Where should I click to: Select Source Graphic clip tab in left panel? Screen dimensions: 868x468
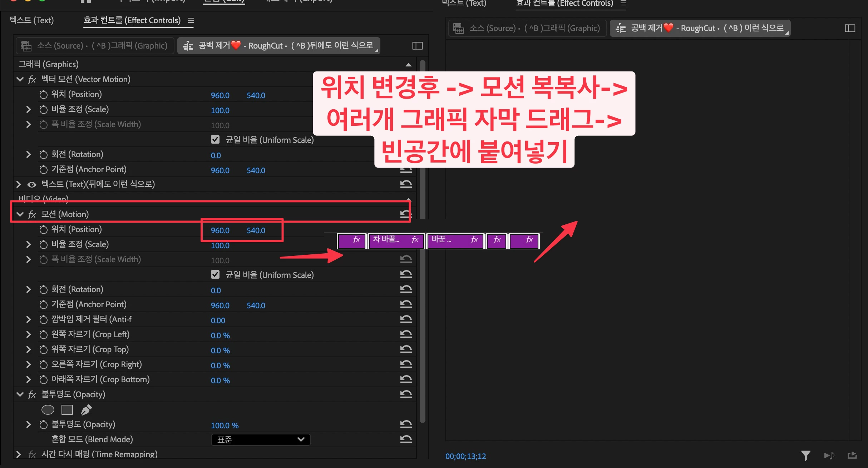coord(95,46)
